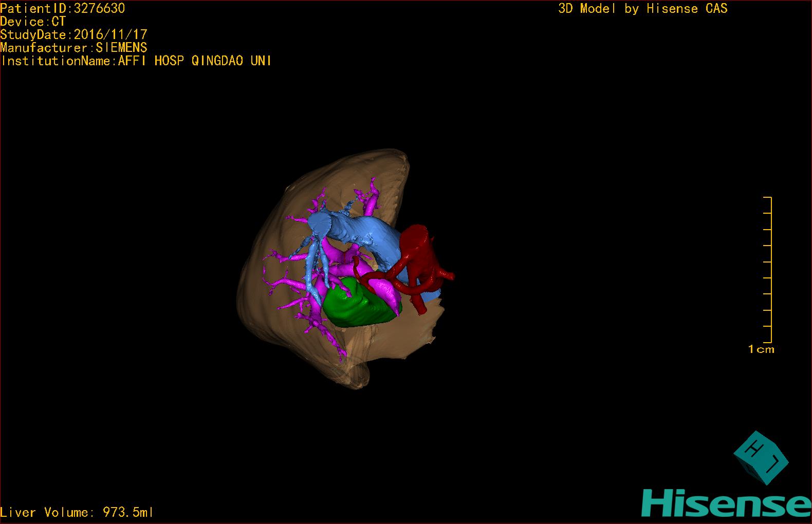Click the 'Device:CT' text
The image size is (812, 524).
coord(33,22)
